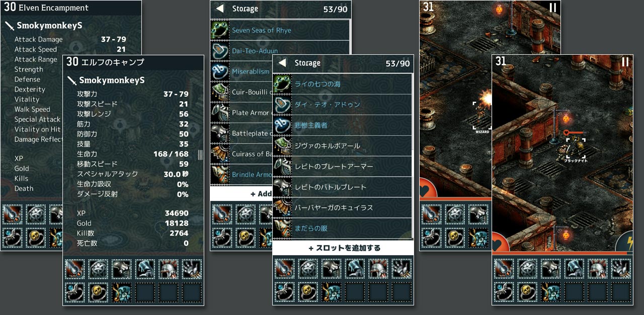Image resolution: width=644 pixels, height=315 pixels.
Task: Select Dai-Teo-Aduun item in English storage
Action: 280,51
